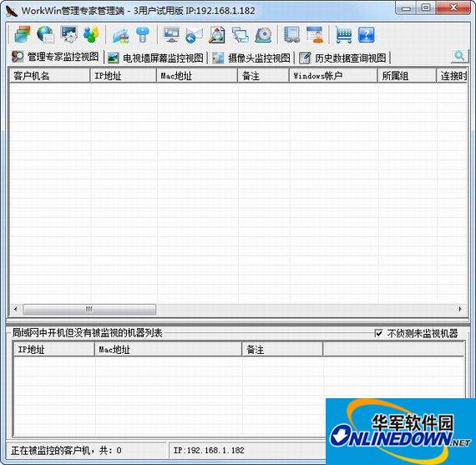Image resolution: width=476 pixels, height=465 pixels.
Task: Click the upper table 备注 column header
Action: point(263,76)
